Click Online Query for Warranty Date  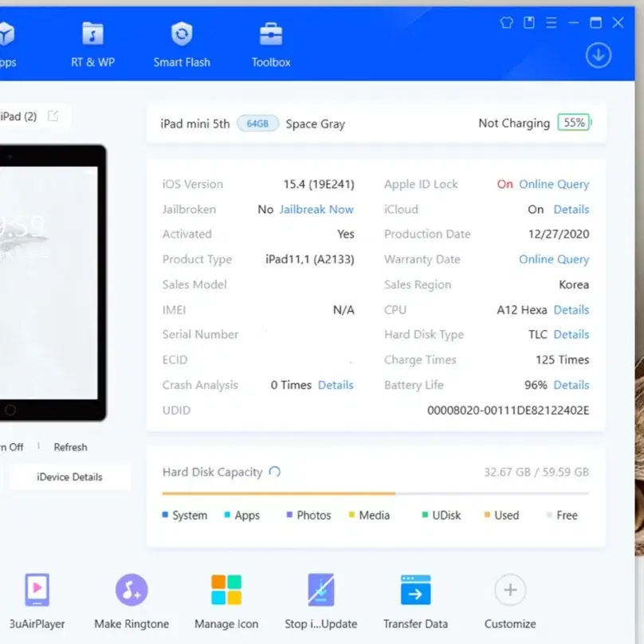[554, 260]
